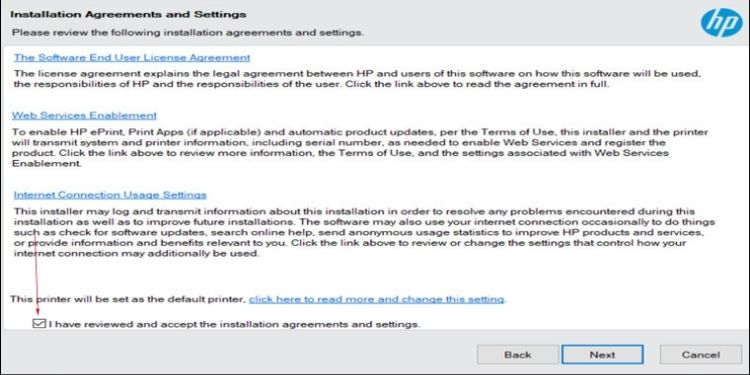Abort setup using the Cancel button
Screen dimensions: 750x375
coord(701,354)
